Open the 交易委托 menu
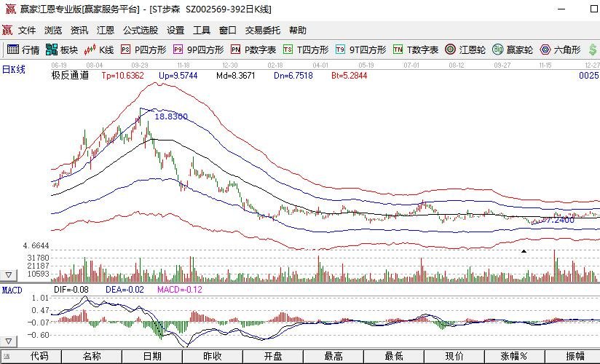 [x=262, y=31]
